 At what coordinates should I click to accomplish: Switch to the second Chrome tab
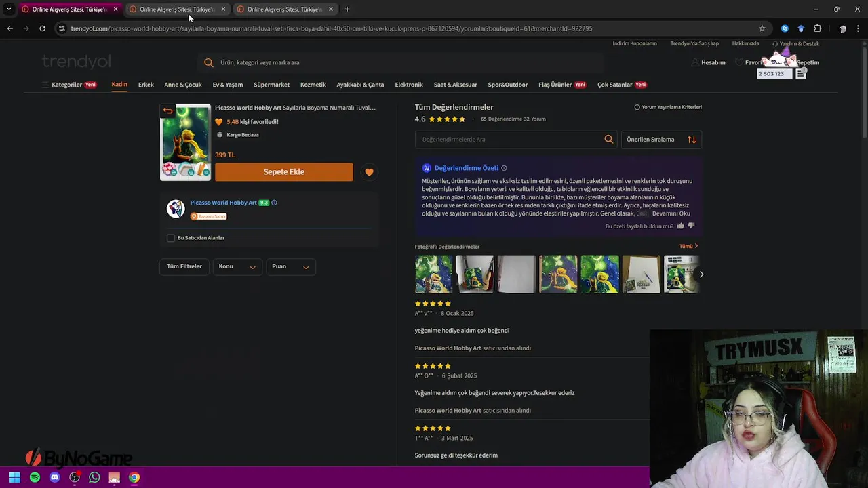176,9
